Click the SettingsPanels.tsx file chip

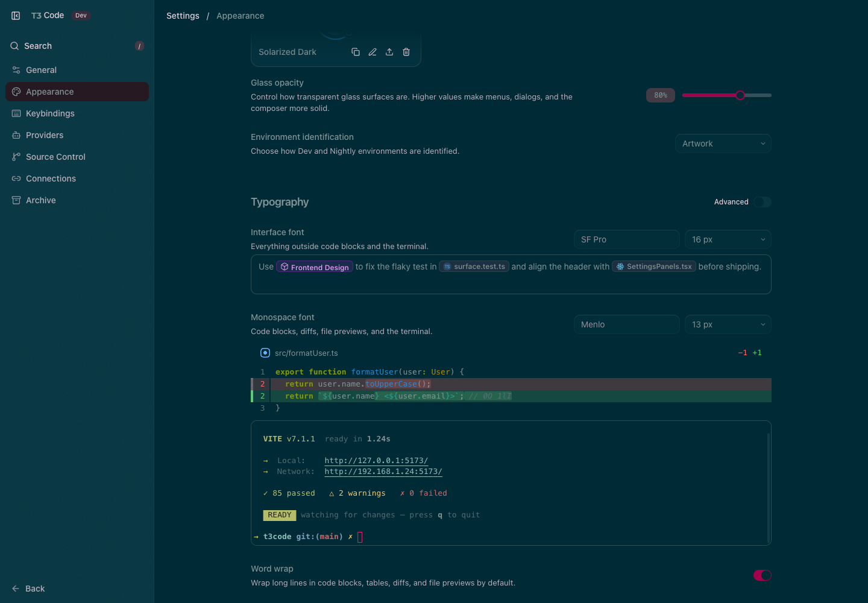[654, 267]
